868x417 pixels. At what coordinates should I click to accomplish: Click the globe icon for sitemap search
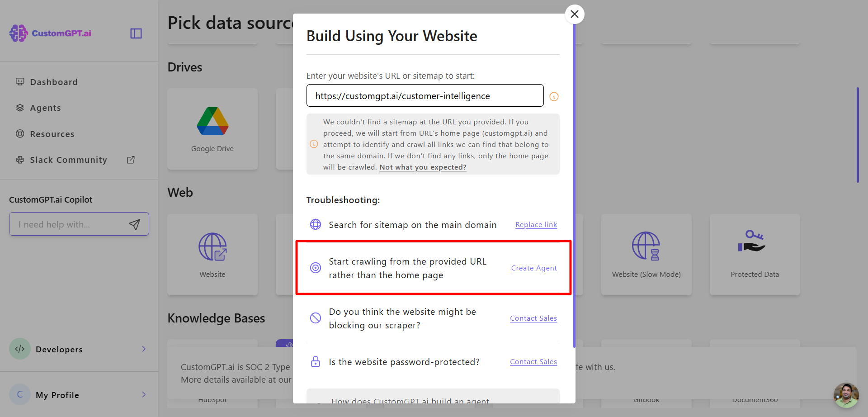pos(316,224)
